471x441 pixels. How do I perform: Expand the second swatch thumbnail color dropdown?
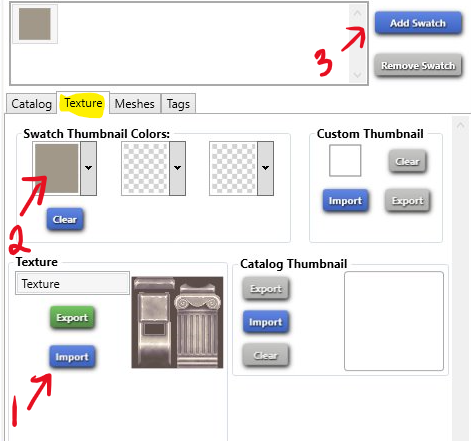click(177, 168)
